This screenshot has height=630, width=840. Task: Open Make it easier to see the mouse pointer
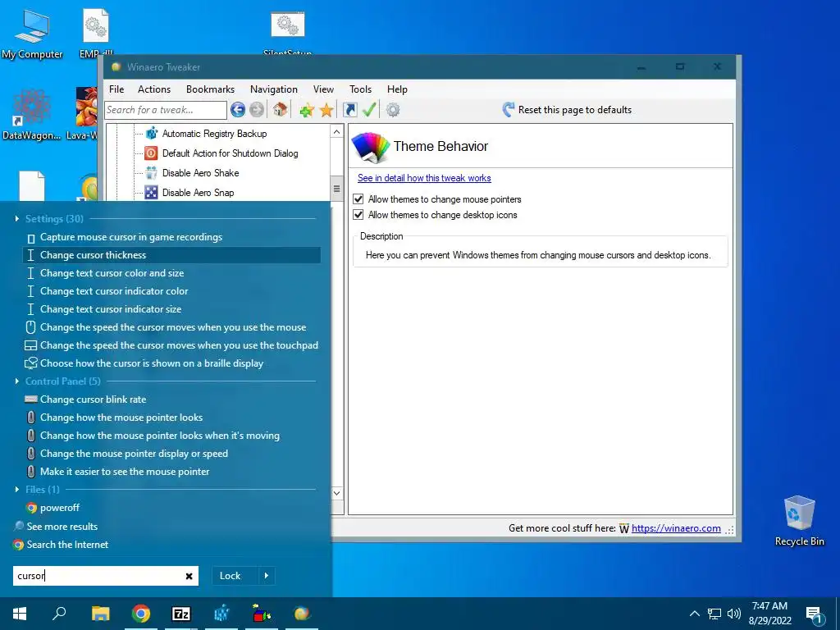tap(171, 472)
